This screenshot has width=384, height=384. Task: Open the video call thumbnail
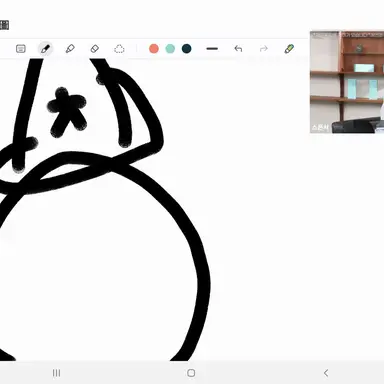pyautogui.click(x=347, y=82)
